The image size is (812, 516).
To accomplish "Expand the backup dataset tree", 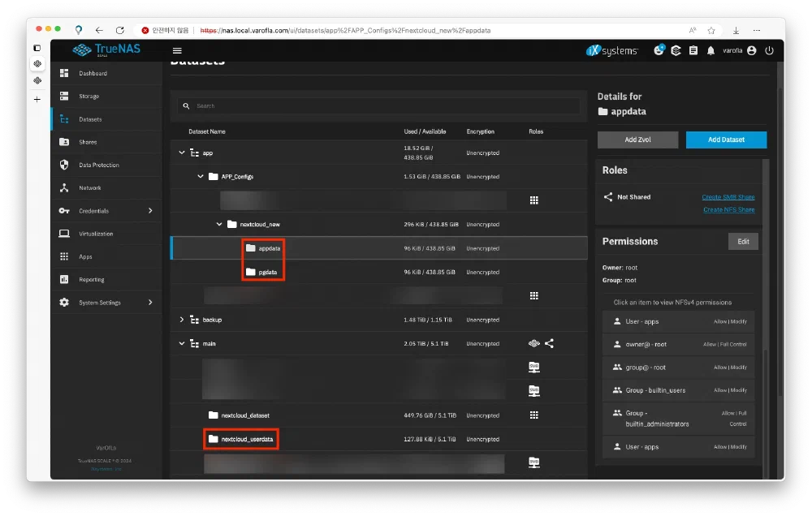I will pyautogui.click(x=182, y=320).
